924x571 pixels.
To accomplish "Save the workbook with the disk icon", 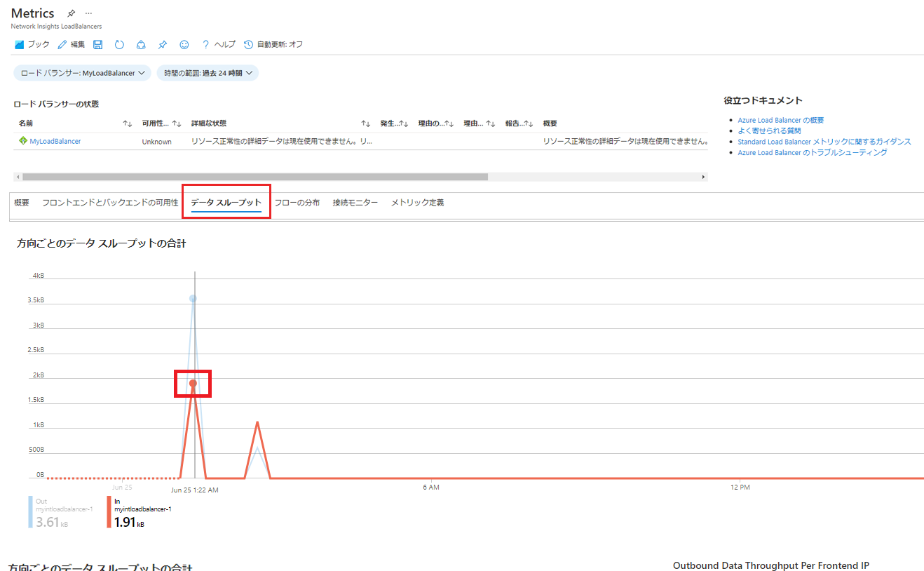I will tap(97, 44).
